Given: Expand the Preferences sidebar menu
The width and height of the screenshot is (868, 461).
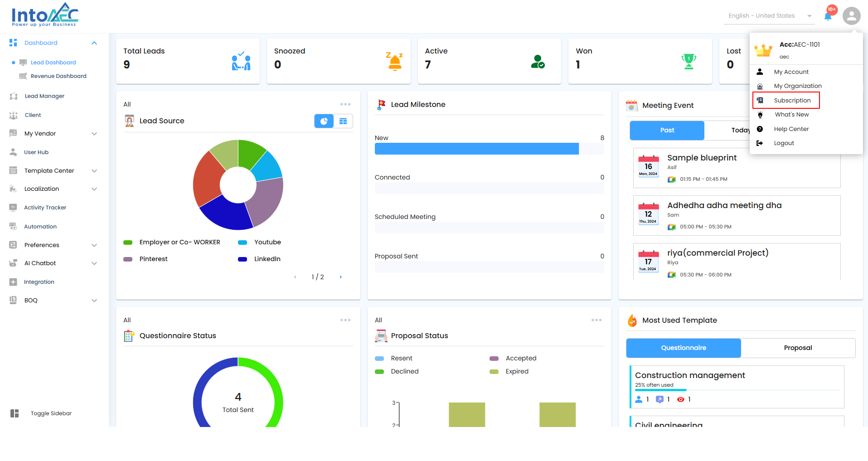Looking at the screenshot, I should [x=94, y=245].
